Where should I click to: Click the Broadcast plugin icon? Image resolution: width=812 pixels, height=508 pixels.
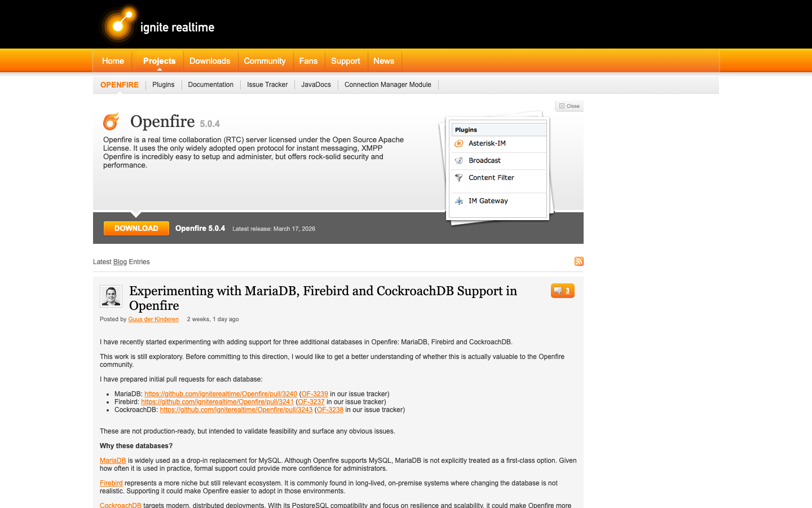pyautogui.click(x=459, y=161)
